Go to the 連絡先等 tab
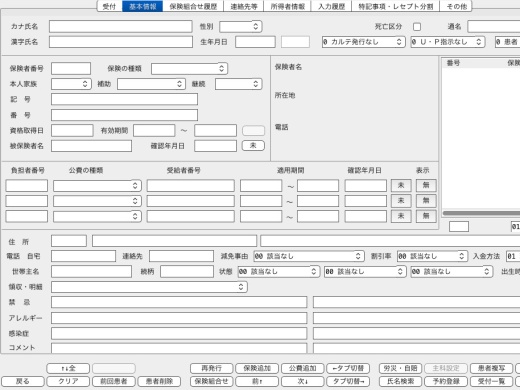The image size is (520, 390). coord(243,6)
